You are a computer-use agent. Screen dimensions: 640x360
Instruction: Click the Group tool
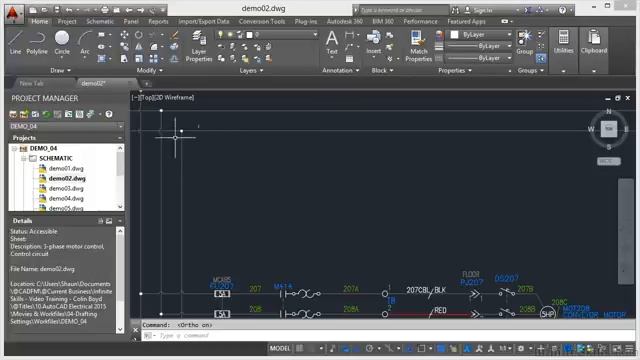[524, 42]
